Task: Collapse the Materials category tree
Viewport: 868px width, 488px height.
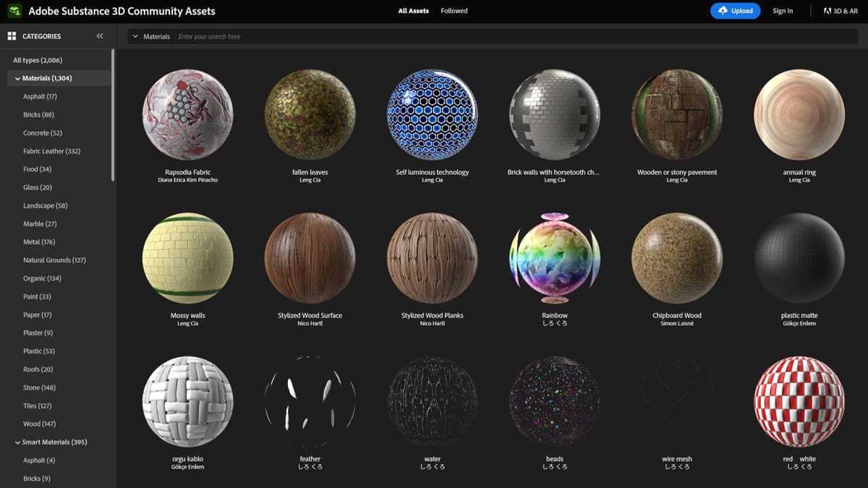Action: [17, 78]
